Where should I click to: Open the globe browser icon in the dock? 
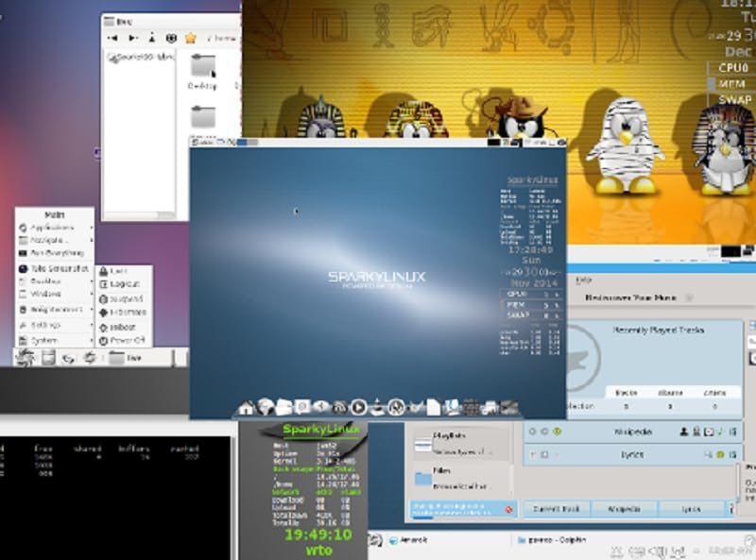[265, 407]
